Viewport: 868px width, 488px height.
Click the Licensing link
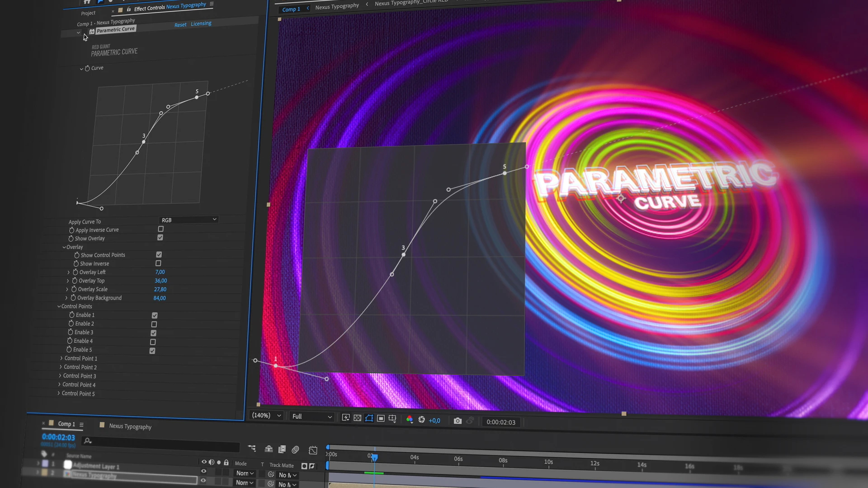click(201, 23)
